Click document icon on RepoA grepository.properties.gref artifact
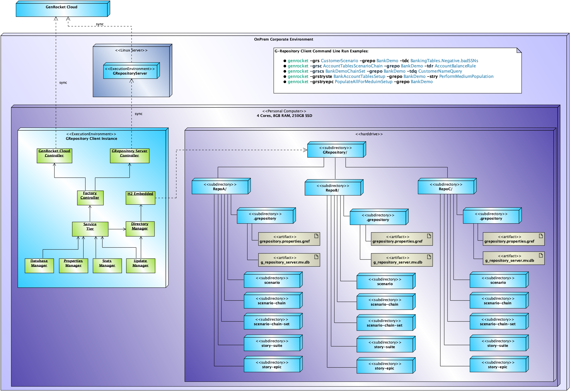Screen dimensions: 571x392 tap(316, 236)
